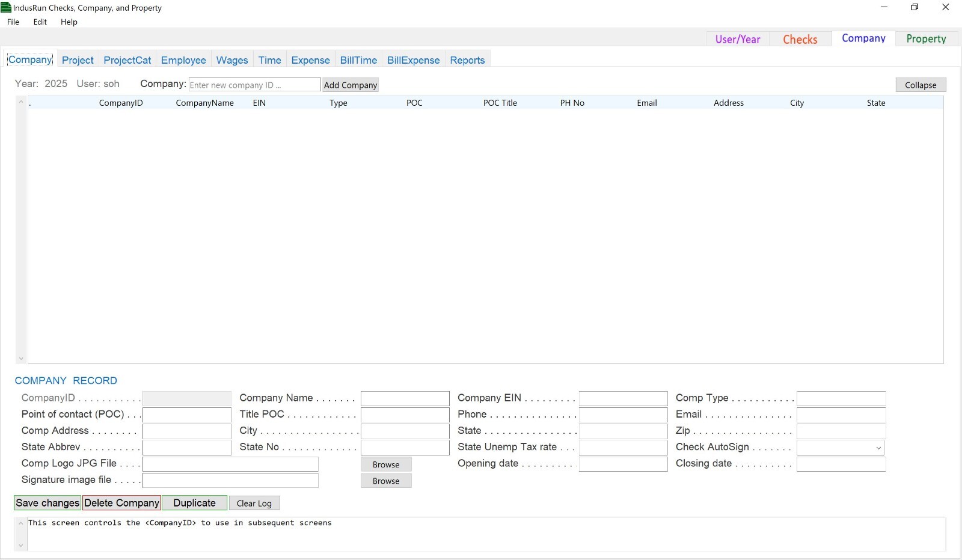Focus the Zip field
The width and height of the screenshot is (962, 560).
click(841, 431)
